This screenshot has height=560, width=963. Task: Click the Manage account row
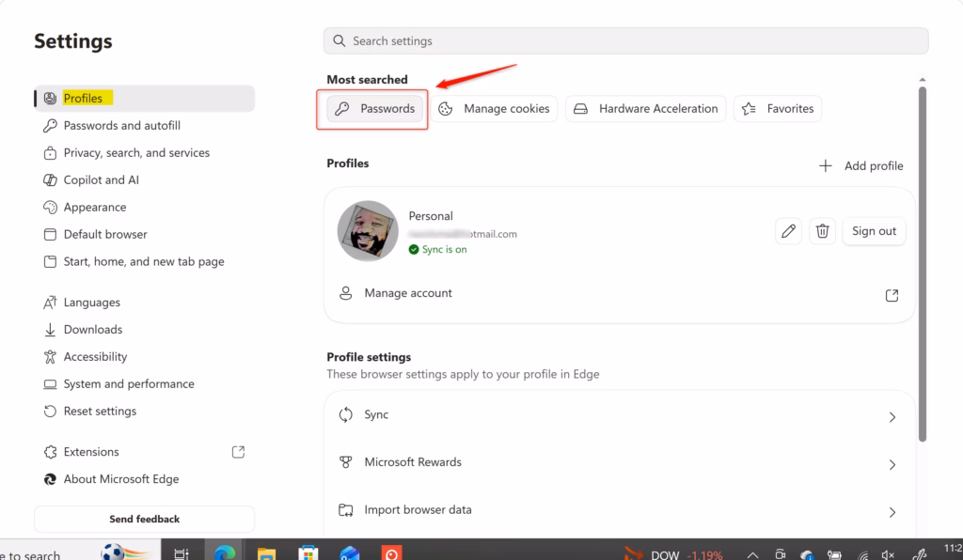619,294
